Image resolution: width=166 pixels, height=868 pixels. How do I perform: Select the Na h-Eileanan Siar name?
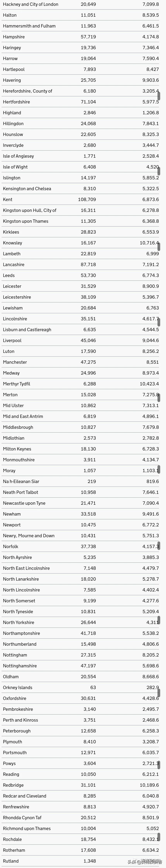[21, 481]
